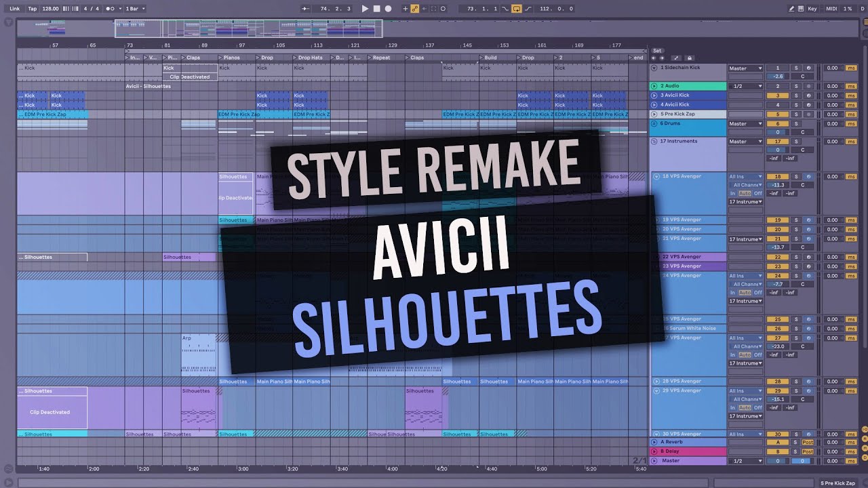Arm track 1 Sidechain Kick for recording

coord(808,68)
